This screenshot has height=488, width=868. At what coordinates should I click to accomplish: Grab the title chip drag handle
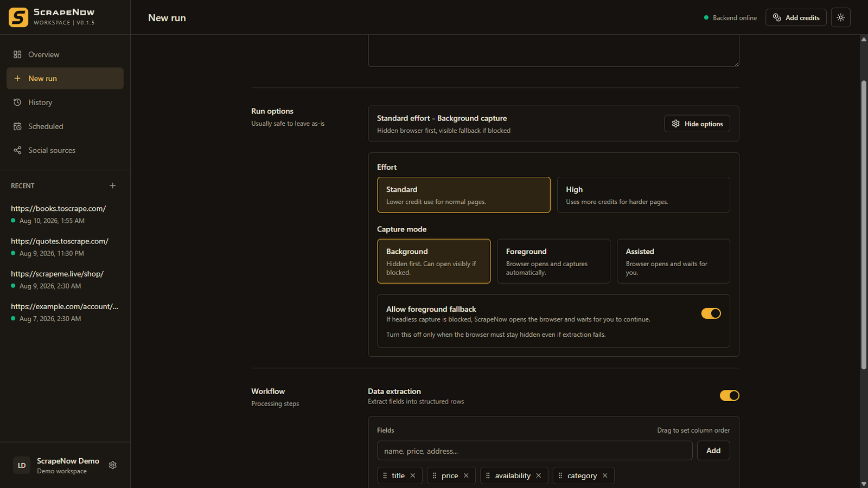[x=385, y=476]
